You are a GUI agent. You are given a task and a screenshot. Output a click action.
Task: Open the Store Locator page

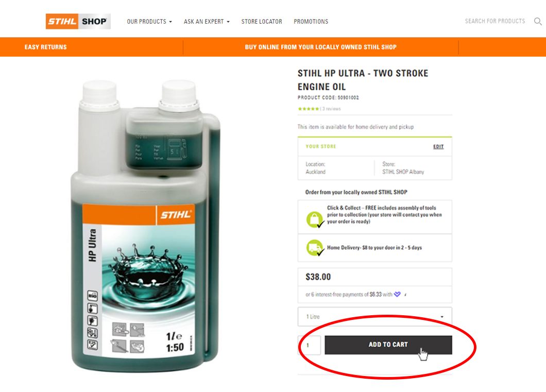[x=262, y=22]
